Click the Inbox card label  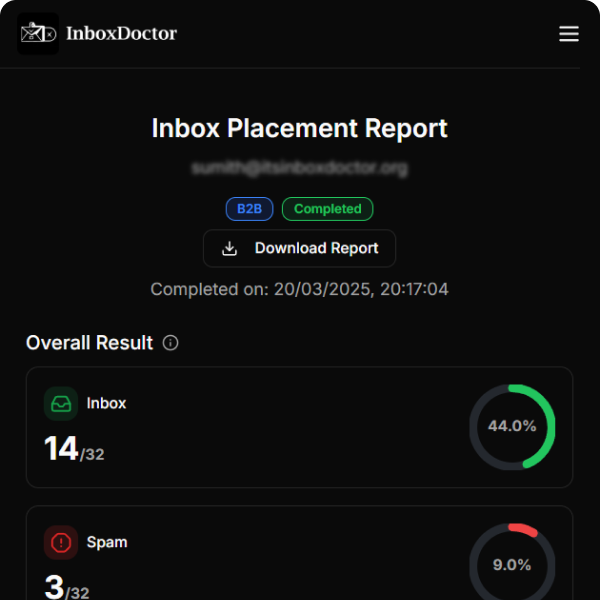pos(106,403)
